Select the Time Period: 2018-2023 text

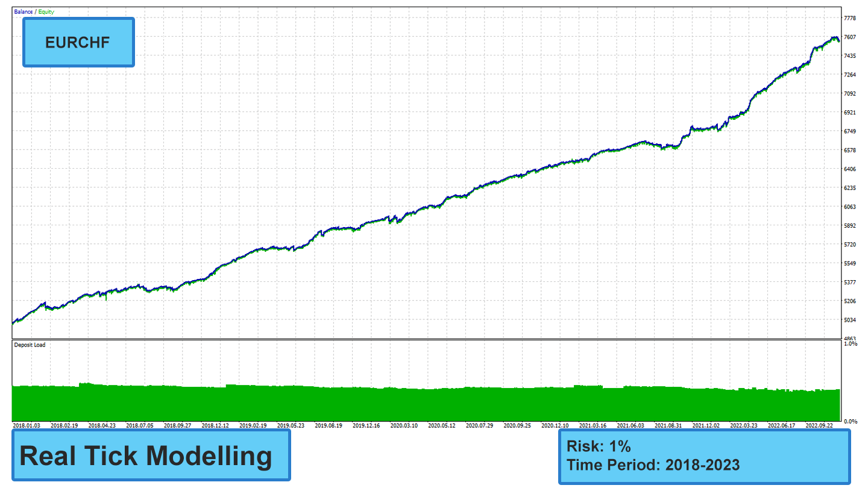pos(653,465)
